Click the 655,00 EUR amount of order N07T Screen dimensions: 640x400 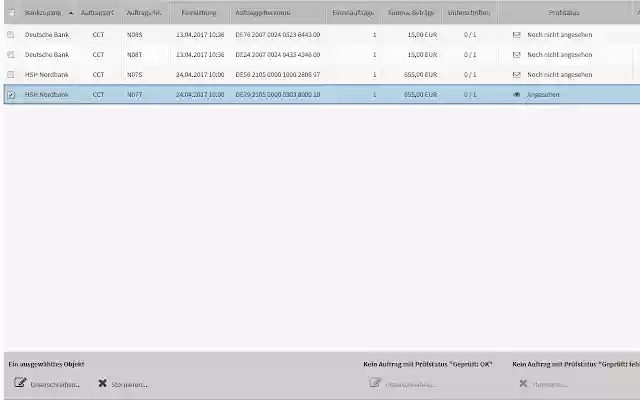tap(420, 95)
